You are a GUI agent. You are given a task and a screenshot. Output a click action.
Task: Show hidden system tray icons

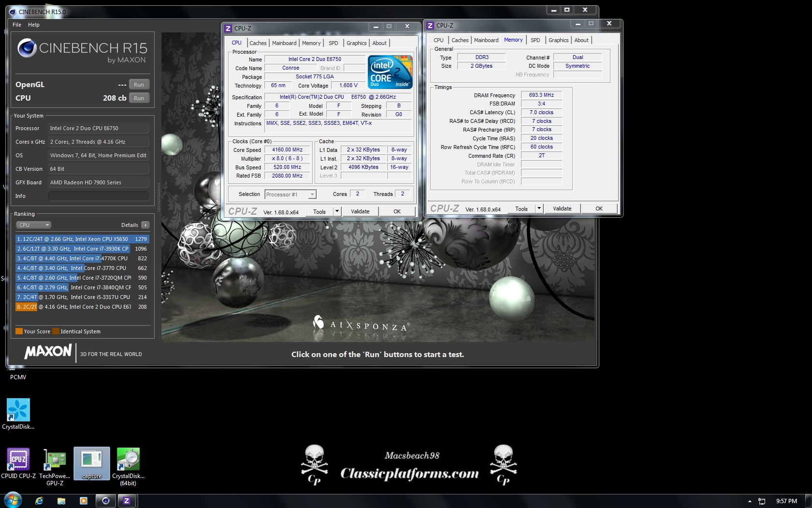click(750, 501)
